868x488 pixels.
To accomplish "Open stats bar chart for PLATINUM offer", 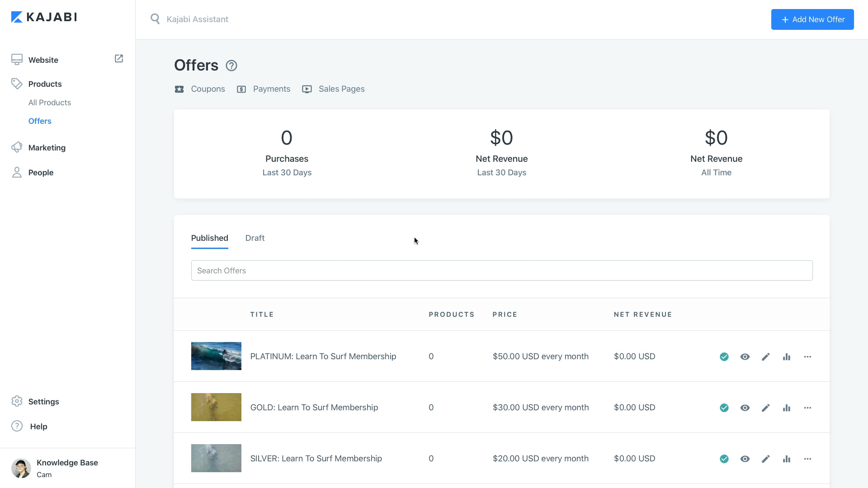I will (x=787, y=357).
